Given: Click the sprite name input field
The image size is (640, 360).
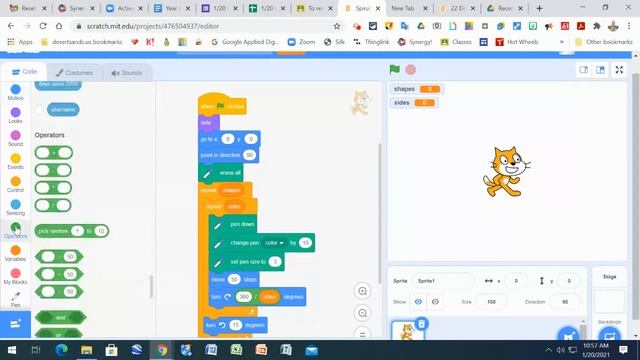Looking at the screenshot, I should 443,281.
